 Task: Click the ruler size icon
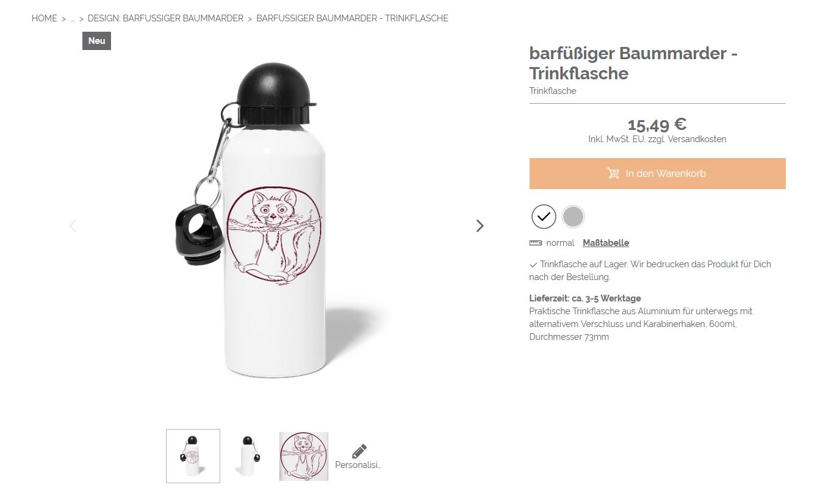(x=536, y=243)
